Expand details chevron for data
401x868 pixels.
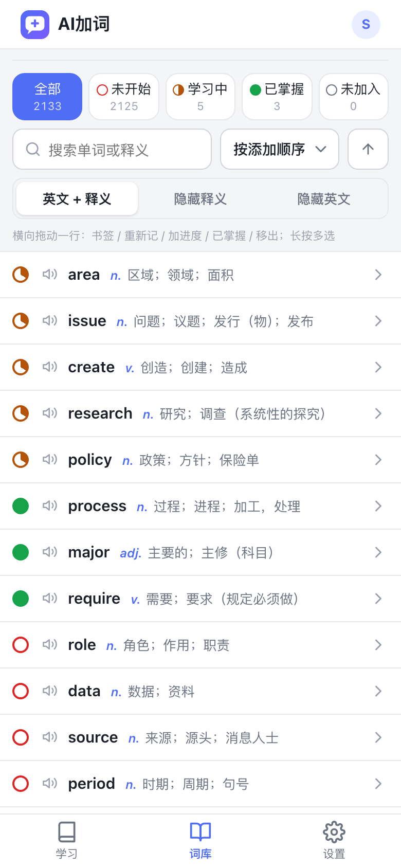click(378, 691)
